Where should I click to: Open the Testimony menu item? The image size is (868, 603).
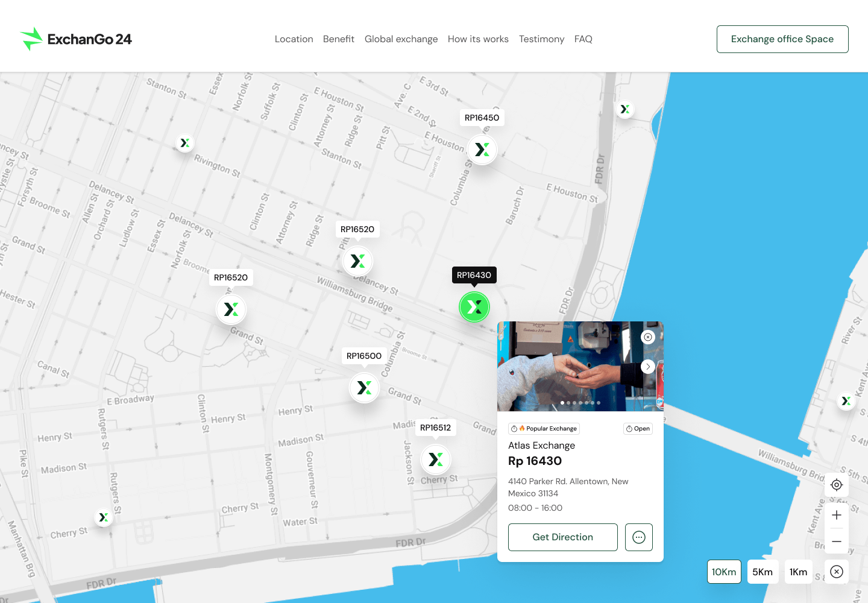point(541,39)
